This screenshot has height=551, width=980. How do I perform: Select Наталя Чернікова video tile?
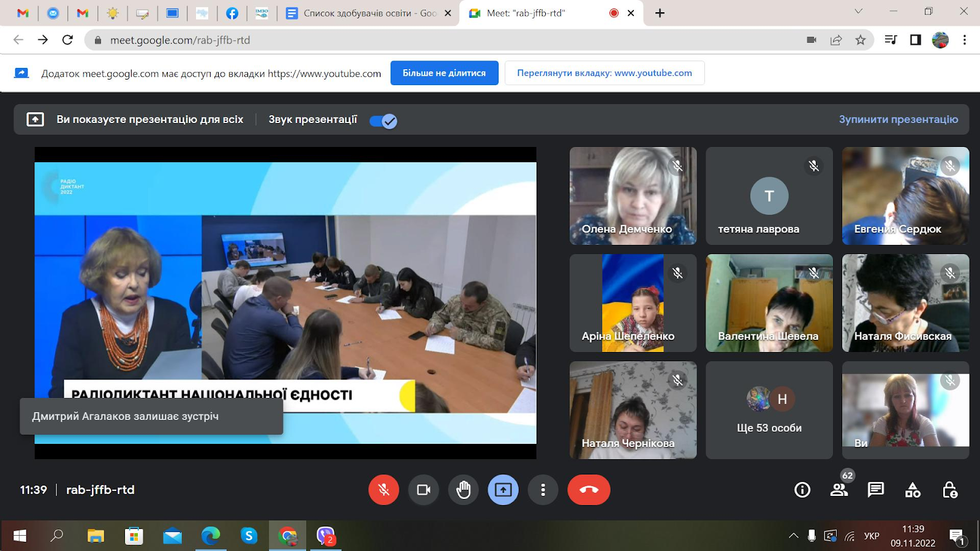tap(633, 410)
